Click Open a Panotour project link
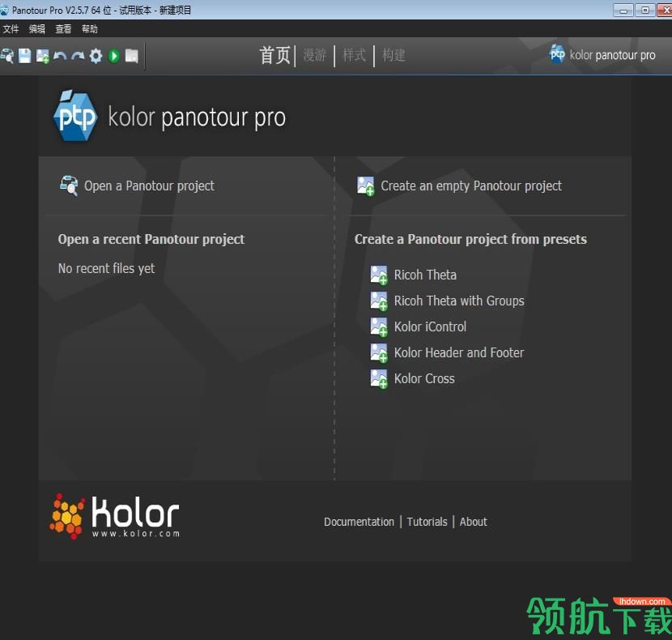Viewport: 672px width, 640px height. (x=149, y=186)
